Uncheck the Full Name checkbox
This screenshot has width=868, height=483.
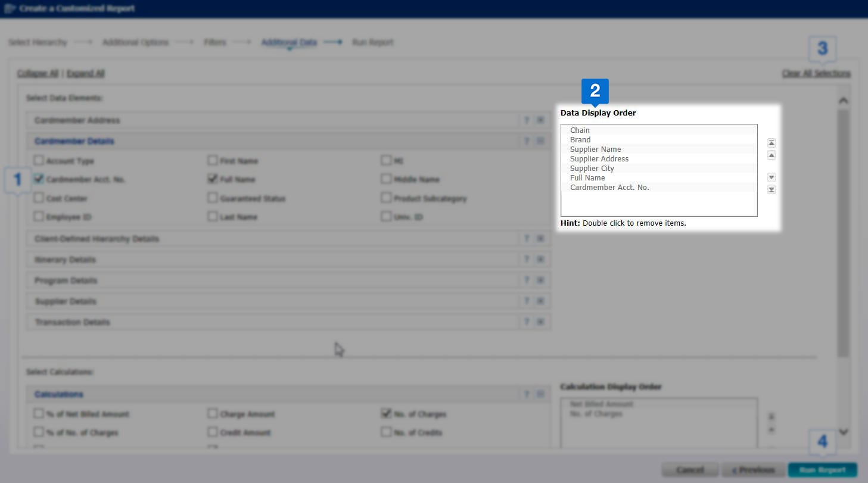[213, 179]
